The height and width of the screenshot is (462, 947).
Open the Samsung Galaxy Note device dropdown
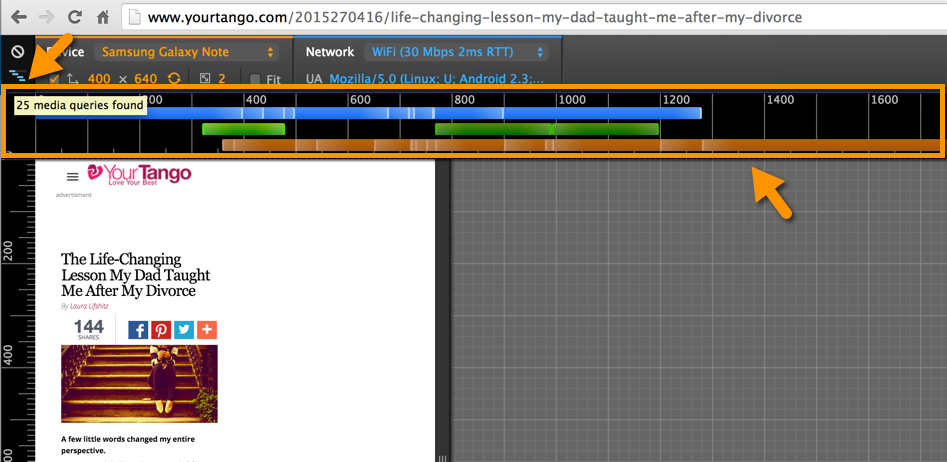click(187, 52)
